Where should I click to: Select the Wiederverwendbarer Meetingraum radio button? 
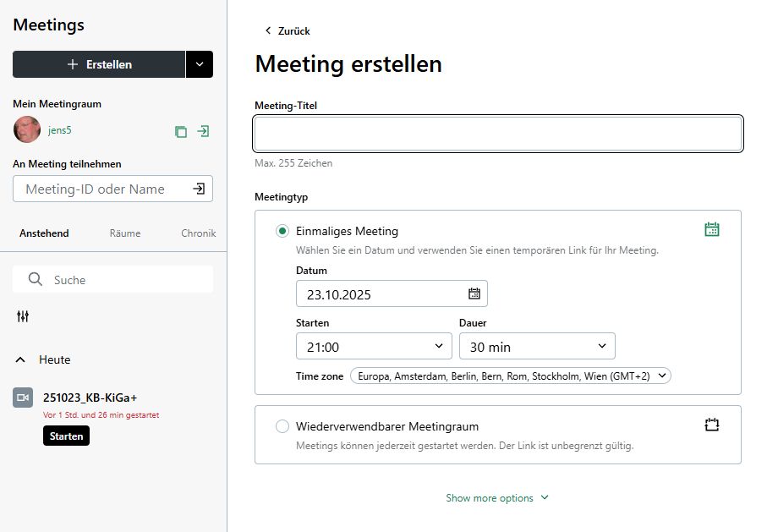[282, 426]
